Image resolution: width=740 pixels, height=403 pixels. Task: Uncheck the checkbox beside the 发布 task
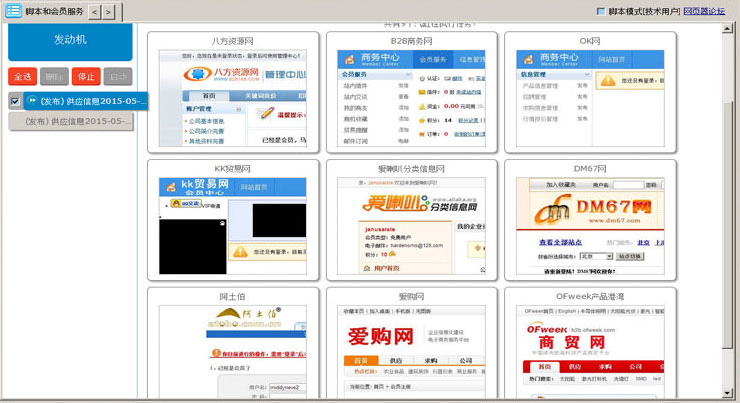coord(15,101)
